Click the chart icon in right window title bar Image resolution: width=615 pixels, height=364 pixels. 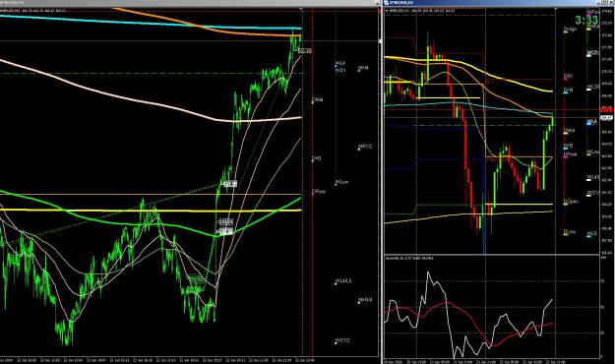point(386,3)
